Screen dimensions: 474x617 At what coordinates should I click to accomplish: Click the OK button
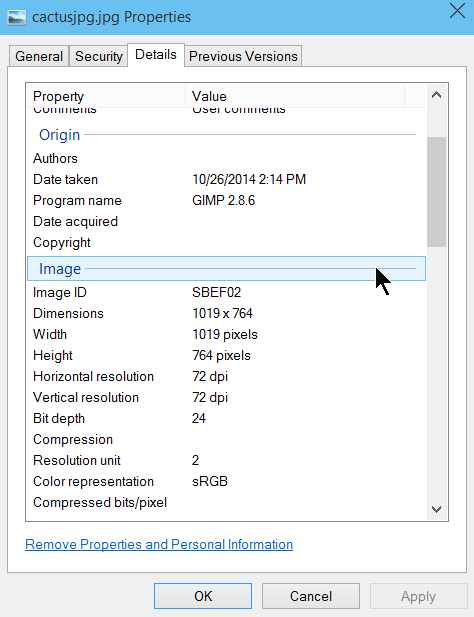203,596
